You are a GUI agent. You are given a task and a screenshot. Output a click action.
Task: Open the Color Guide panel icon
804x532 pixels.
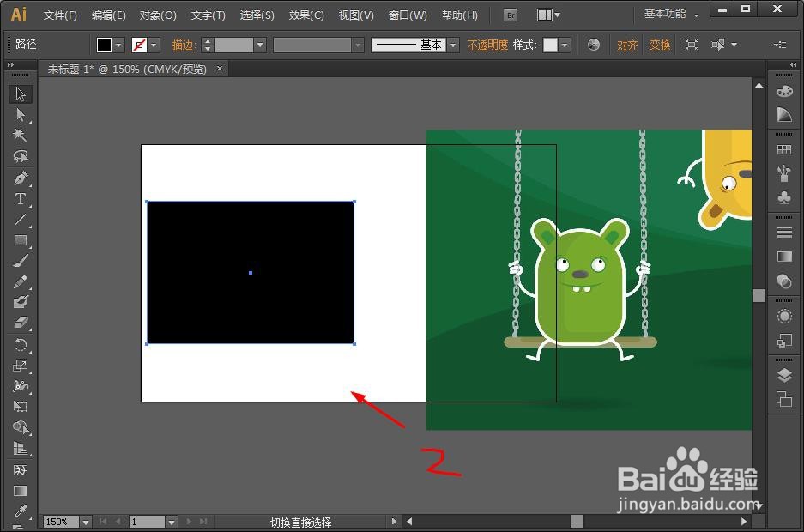tap(784, 115)
